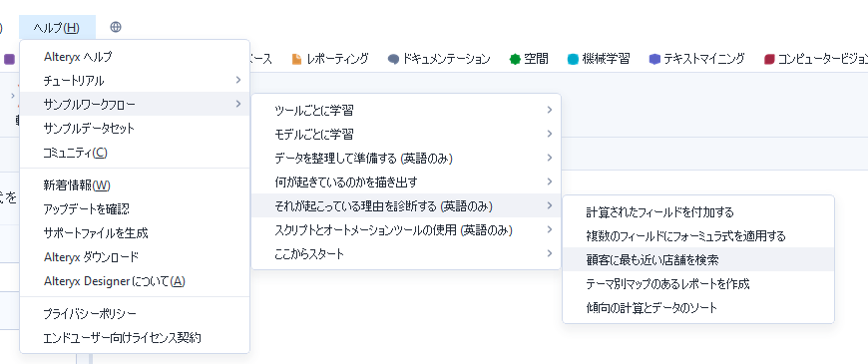
Task: Open sample 複数のフィールドにフォーミュラ式を適用する
Action: click(698, 235)
